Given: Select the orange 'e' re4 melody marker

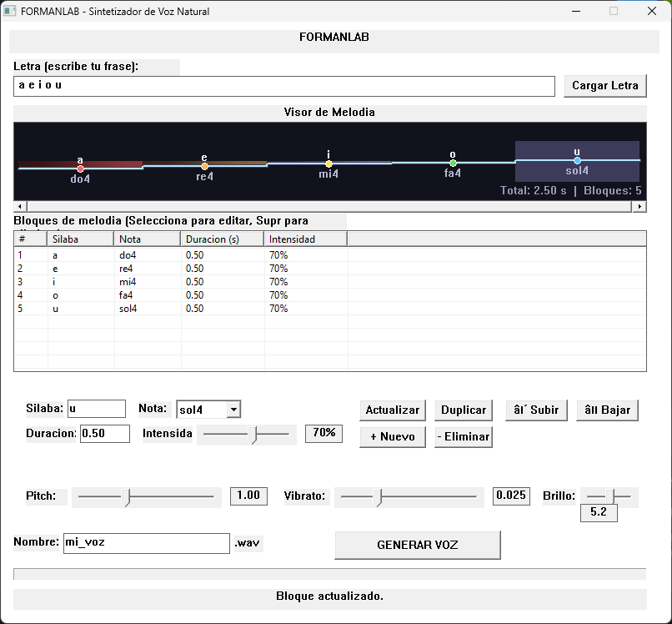Looking at the screenshot, I should (x=204, y=166).
